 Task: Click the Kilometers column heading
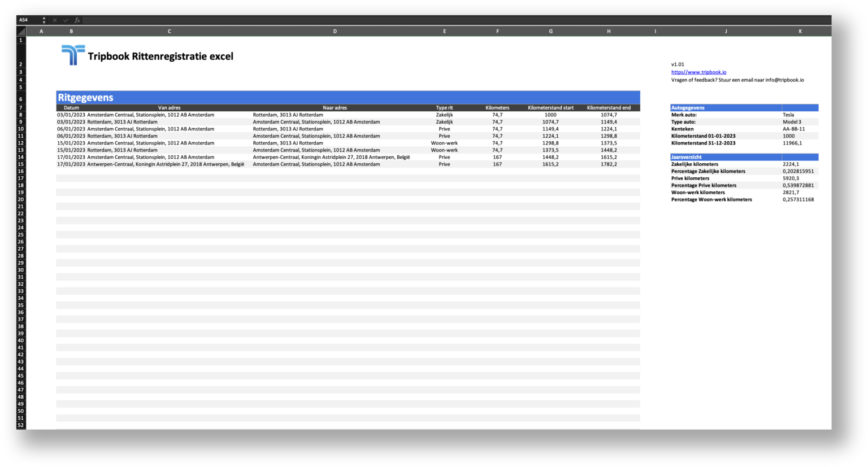pyautogui.click(x=497, y=108)
